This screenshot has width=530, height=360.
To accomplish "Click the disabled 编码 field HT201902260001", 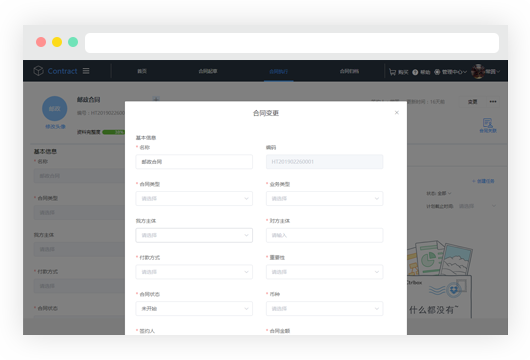I will (x=324, y=162).
